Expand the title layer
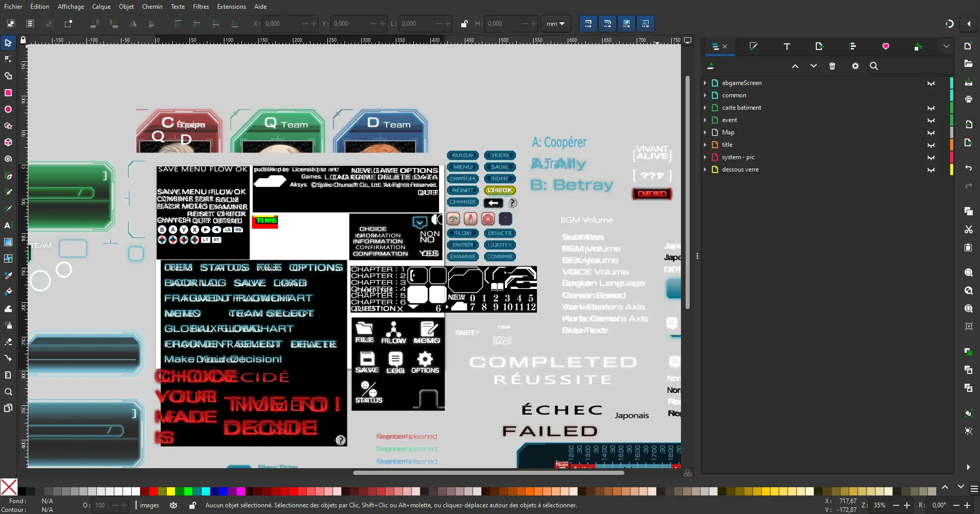Viewport: 980px width, 514px height. 705,145
